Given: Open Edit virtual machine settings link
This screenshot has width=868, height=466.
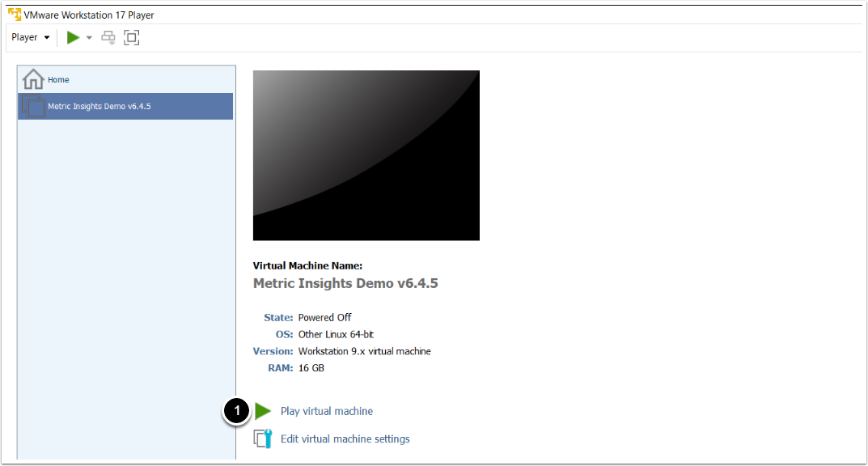Looking at the screenshot, I should point(345,438).
